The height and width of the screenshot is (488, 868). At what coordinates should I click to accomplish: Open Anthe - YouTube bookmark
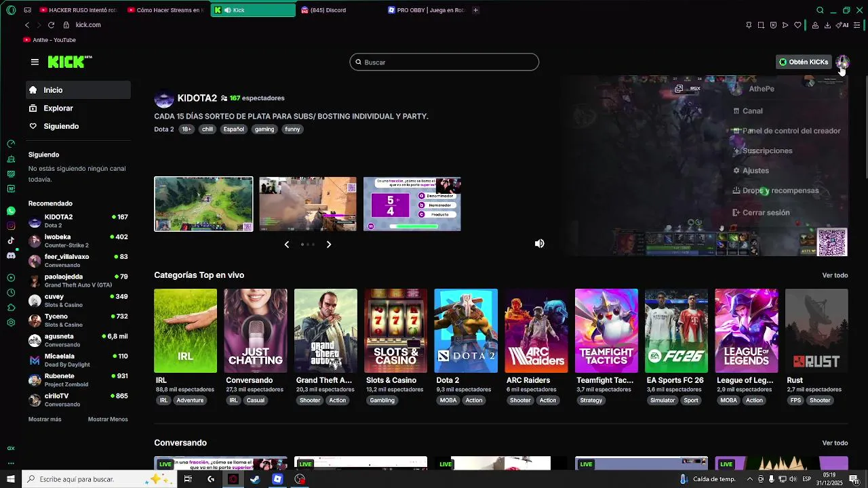click(50, 40)
